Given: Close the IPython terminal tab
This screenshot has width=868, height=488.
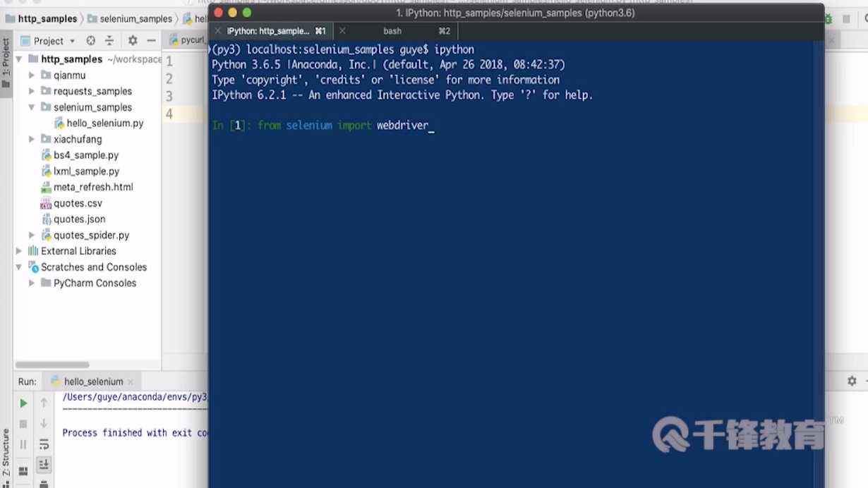Looking at the screenshot, I should coord(218,31).
